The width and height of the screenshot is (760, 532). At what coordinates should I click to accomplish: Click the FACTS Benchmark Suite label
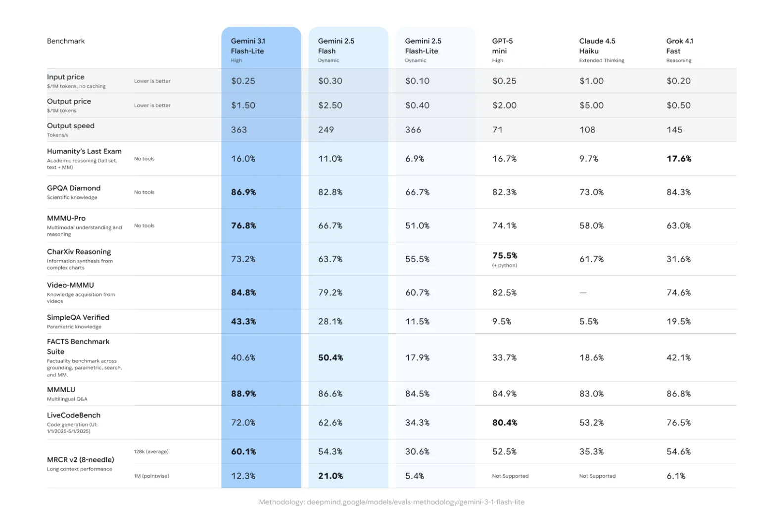(x=78, y=346)
